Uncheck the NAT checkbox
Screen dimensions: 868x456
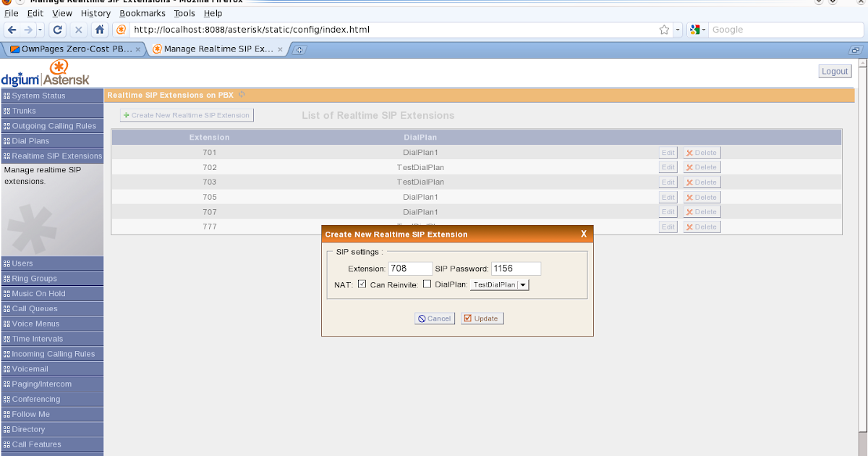coord(362,284)
